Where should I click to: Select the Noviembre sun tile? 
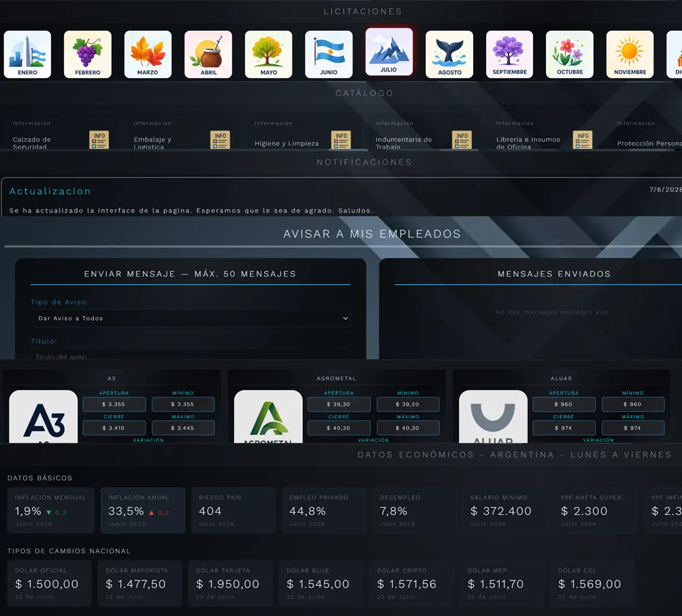630,54
